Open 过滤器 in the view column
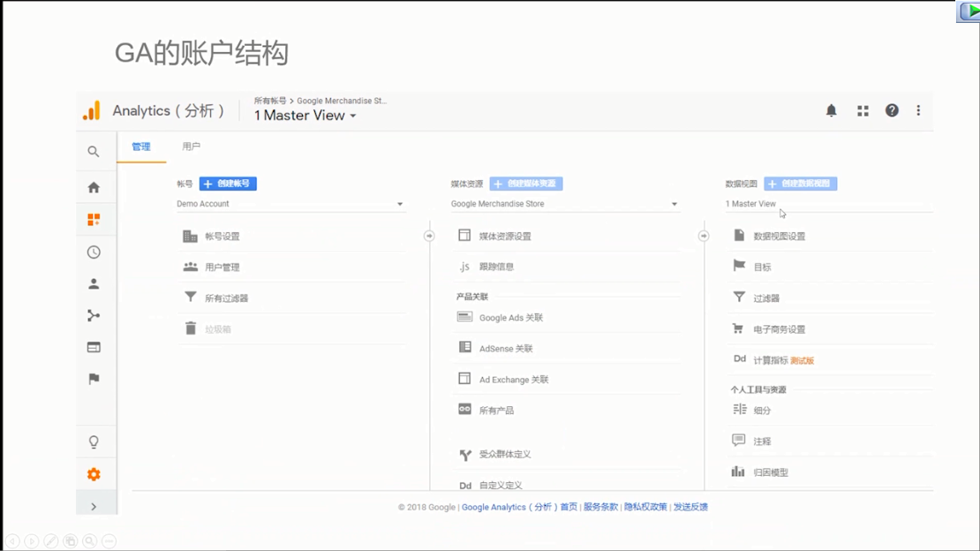 click(766, 298)
